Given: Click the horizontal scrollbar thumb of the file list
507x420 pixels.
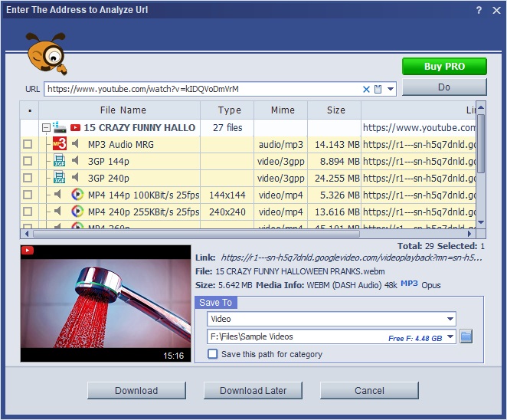Looking at the screenshot, I should (x=196, y=233).
